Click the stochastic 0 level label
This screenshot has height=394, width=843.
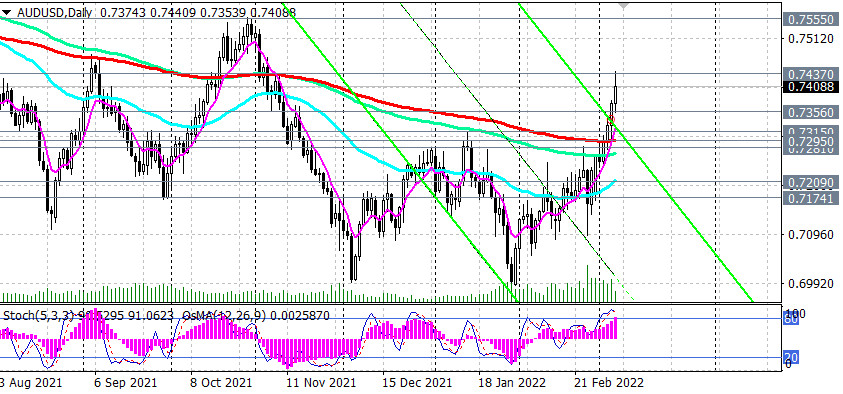[788, 365]
